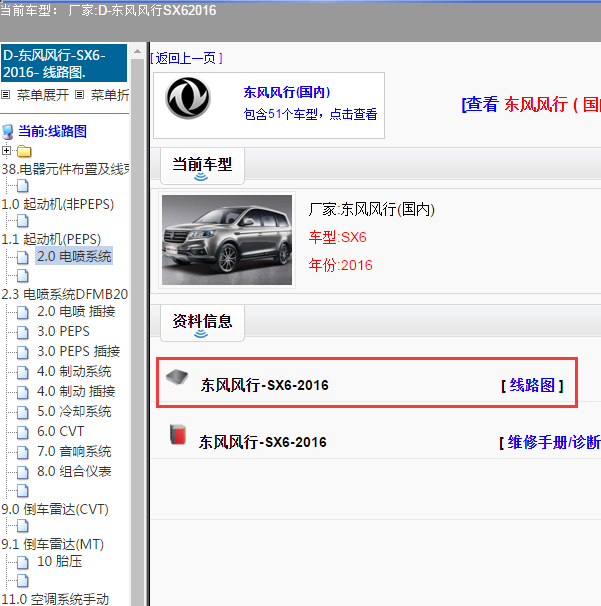Click the 查看 东风风行 link at right

(531, 104)
